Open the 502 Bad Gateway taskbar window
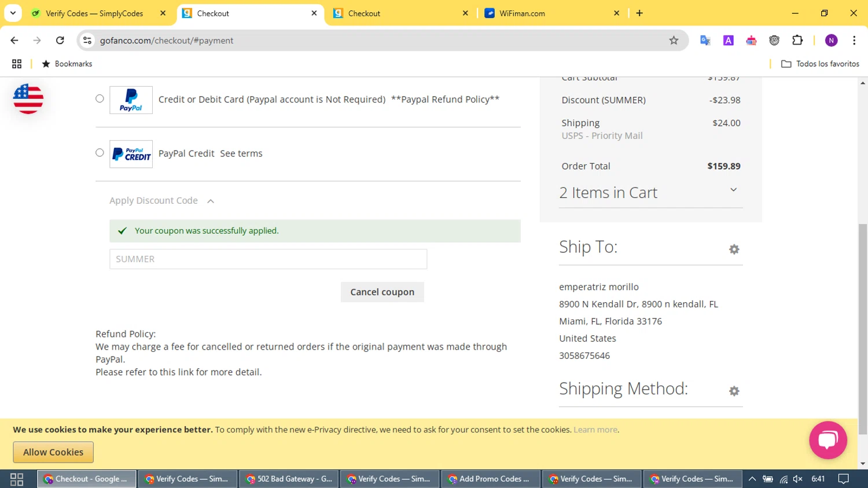 (289, 479)
